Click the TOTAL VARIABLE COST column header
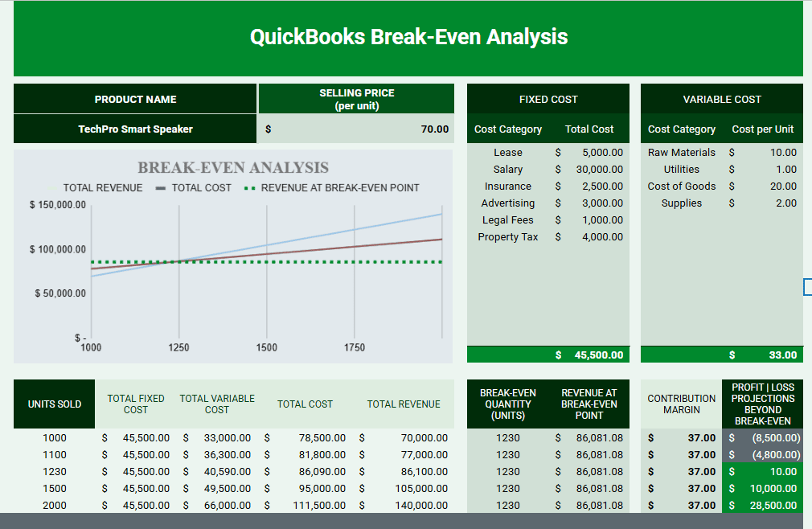The height and width of the screenshot is (529, 812). tap(217, 404)
